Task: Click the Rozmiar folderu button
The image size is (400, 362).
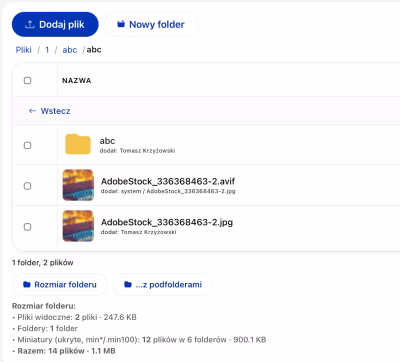Action: (x=60, y=285)
